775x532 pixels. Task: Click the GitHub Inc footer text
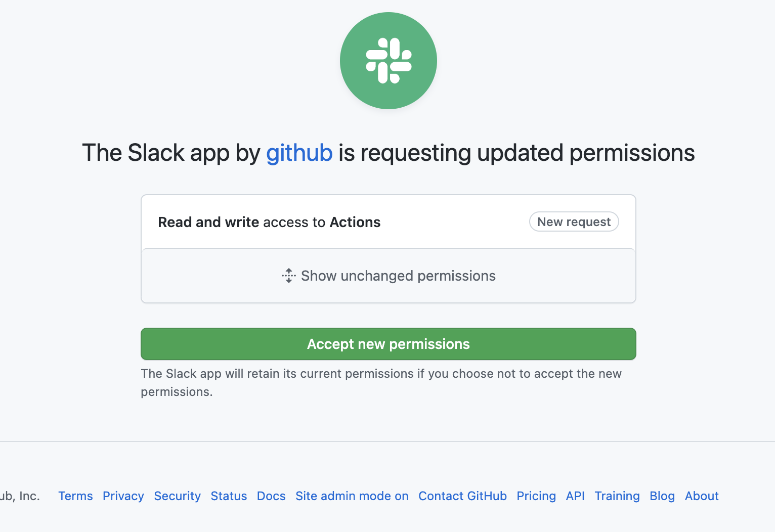(x=20, y=496)
